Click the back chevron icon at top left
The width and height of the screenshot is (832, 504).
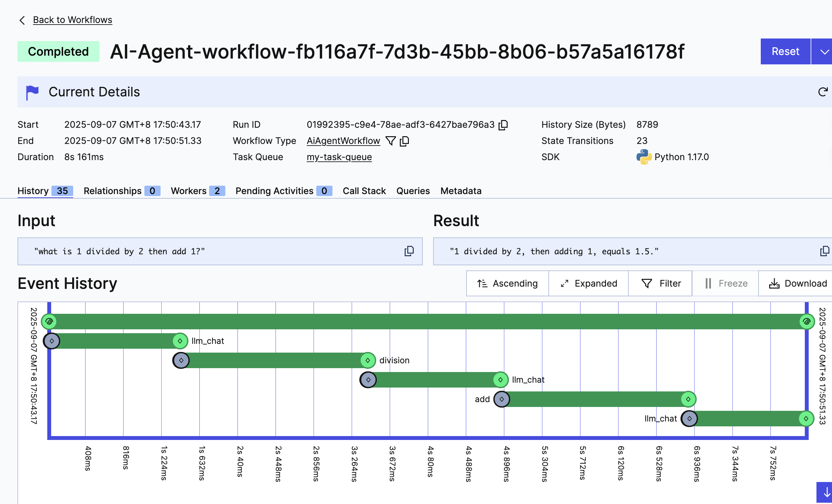point(22,20)
